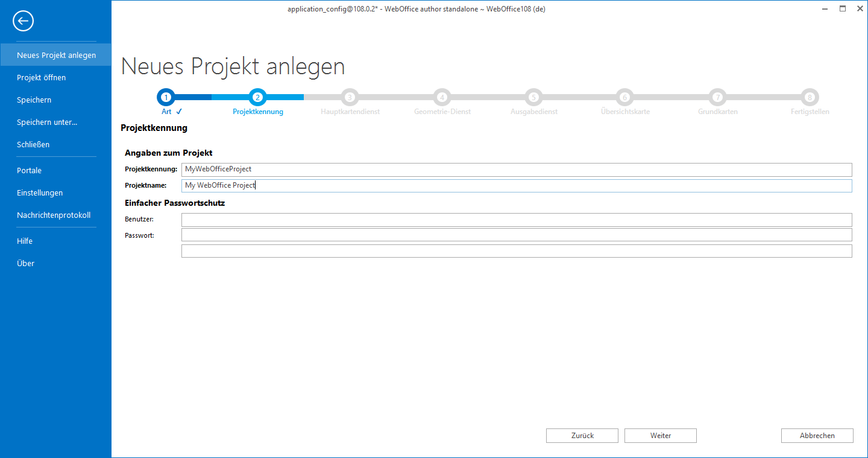Click wizard step 3 Hauptkartendienst circle
This screenshot has width=868, height=458.
click(x=350, y=97)
